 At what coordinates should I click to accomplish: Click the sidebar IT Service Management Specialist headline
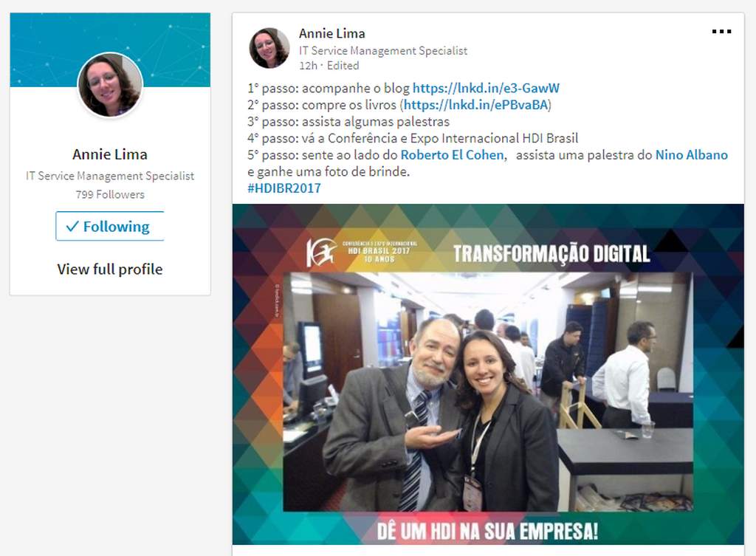(x=110, y=176)
